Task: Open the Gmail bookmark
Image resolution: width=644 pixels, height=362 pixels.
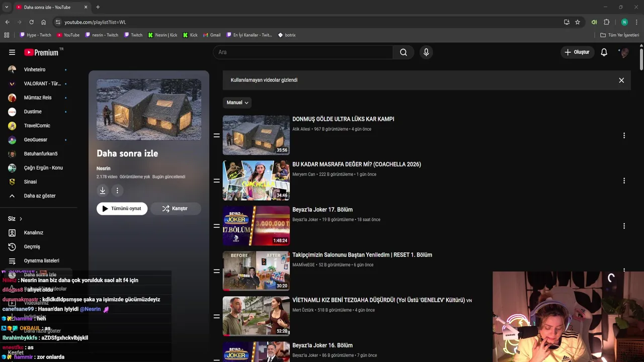Action: coord(212,35)
